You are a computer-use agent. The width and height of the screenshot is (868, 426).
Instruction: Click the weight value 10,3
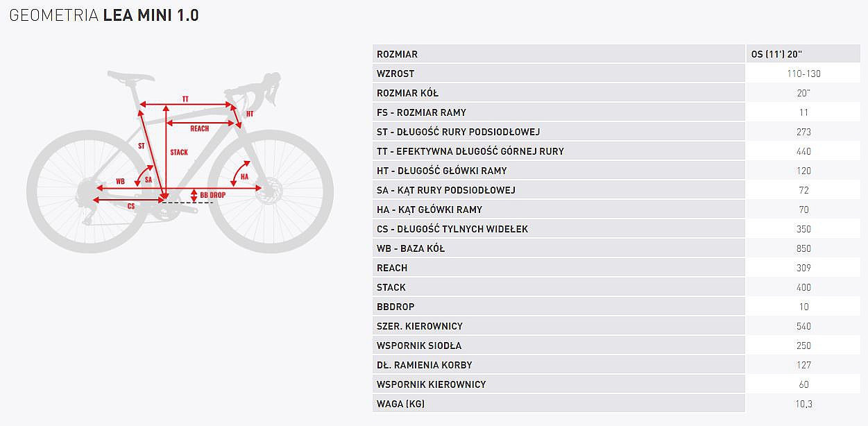pos(803,404)
